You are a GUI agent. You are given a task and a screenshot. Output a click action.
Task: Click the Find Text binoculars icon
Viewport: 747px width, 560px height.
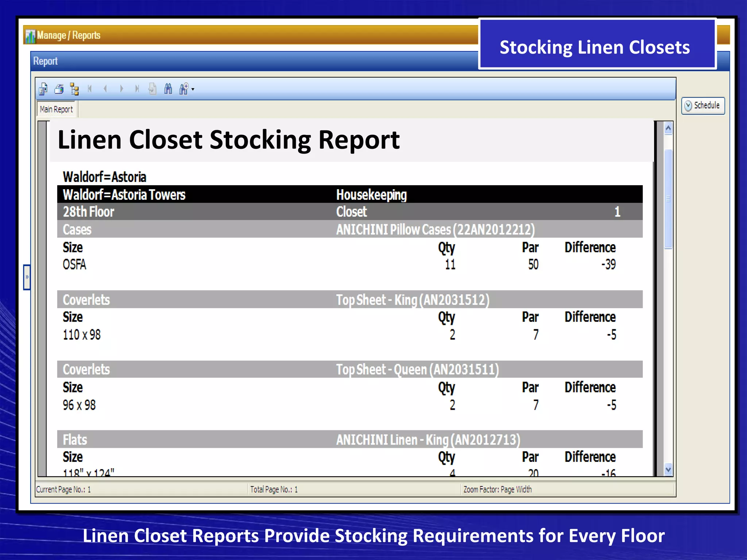click(x=168, y=89)
